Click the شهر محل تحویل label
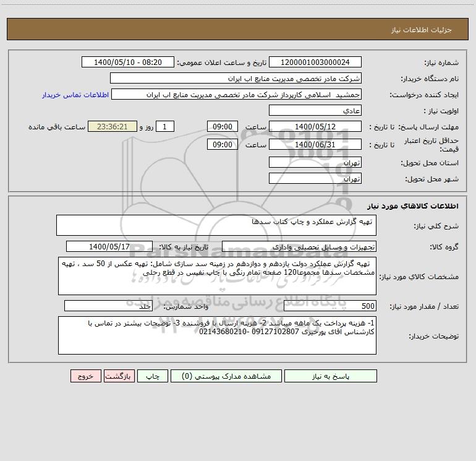This screenshot has width=476, height=461. click(432, 179)
